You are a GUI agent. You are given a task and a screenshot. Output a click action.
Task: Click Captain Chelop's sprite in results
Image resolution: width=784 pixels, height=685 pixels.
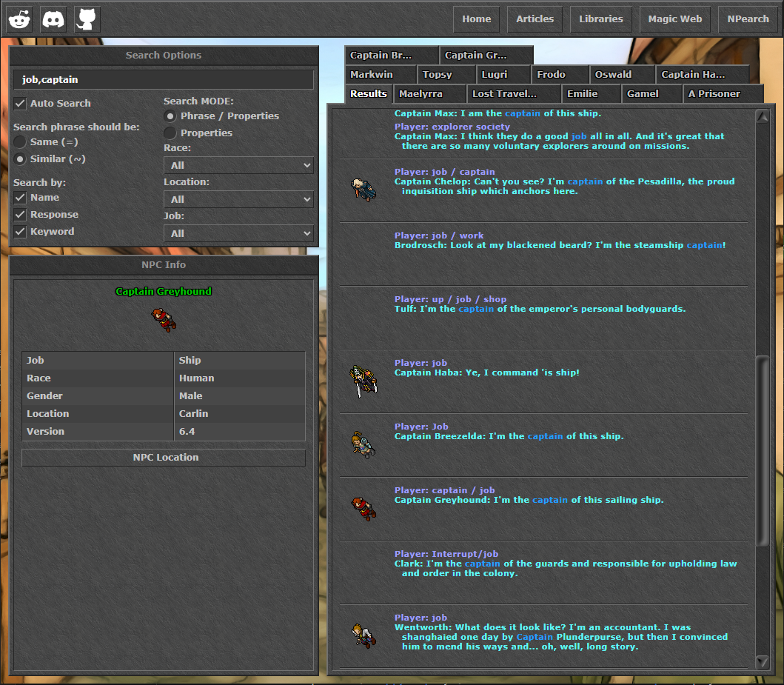[x=363, y=188]
